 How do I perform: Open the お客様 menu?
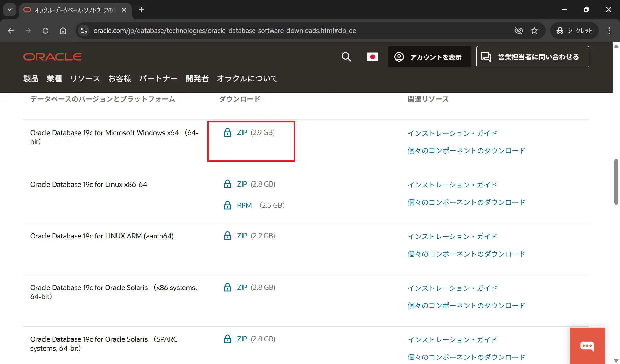tap(120, 78)
